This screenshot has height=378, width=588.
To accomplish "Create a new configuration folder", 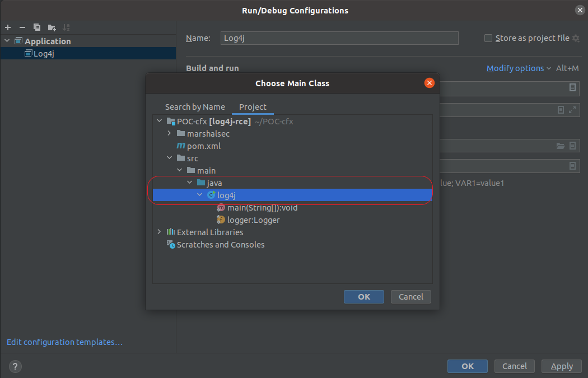I will click(52, 27).
